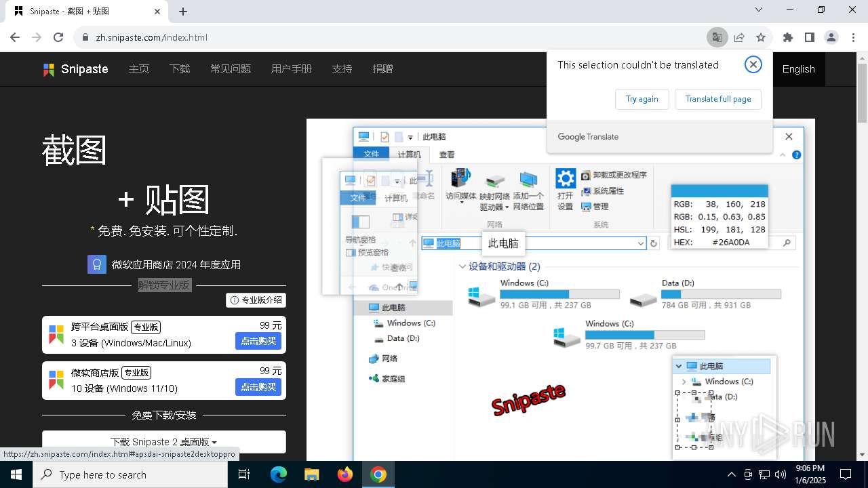Click the 专业版介绍 info button
This screenshot has height=488, width=868.
click(x=256, y=300)
